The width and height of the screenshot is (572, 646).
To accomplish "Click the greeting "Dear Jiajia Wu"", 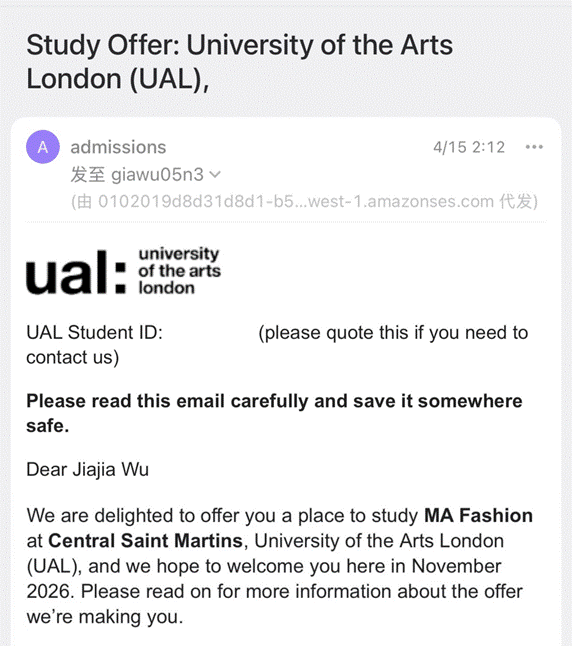I will click(87, 470).
